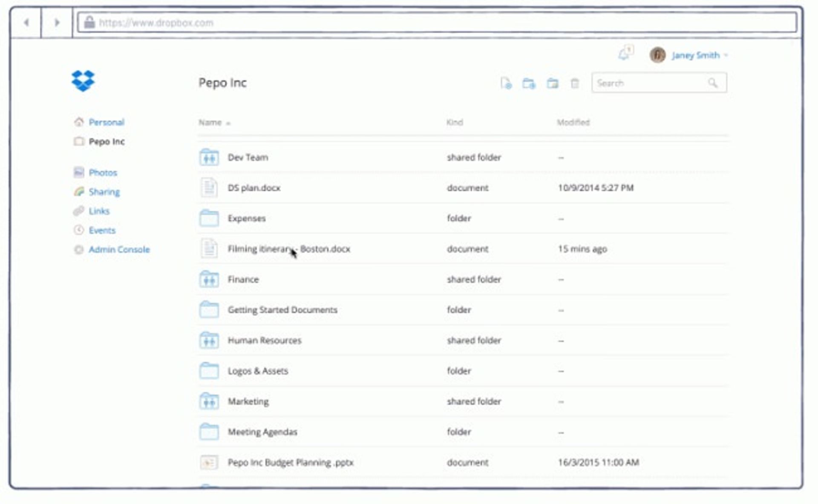Click the Personal home icon
The width and height of the screenshot is (818, 504).
[x=79, y=122]
